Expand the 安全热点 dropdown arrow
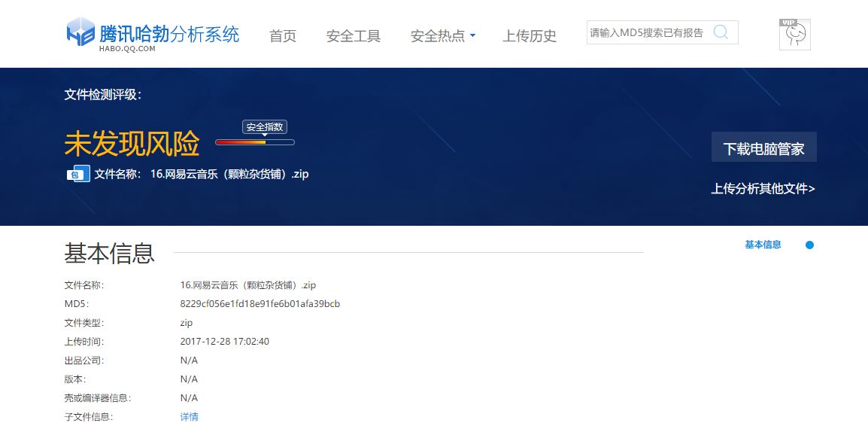This screenshot has height=432, width=868. coord(472,35)
